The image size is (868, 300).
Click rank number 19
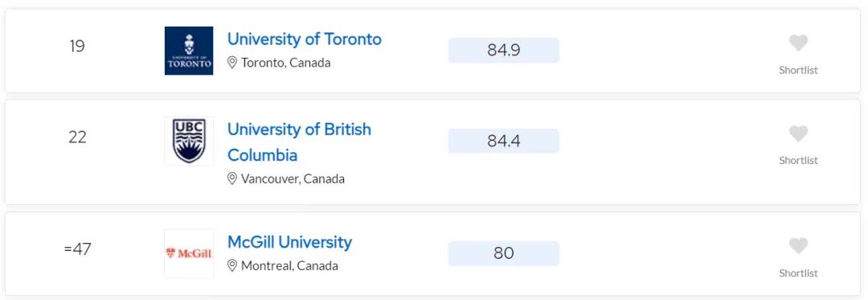tap(77, 46)
